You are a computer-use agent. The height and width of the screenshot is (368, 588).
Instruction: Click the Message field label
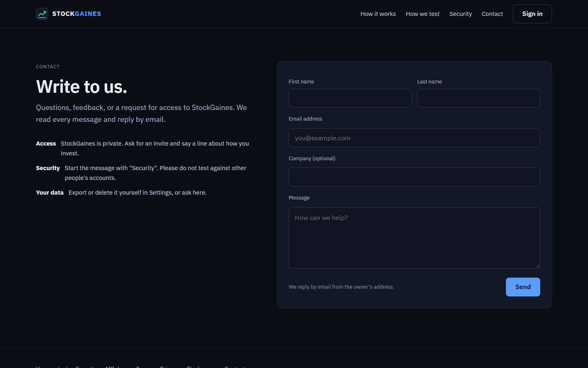pyautogui.click(x=299, y=198)
